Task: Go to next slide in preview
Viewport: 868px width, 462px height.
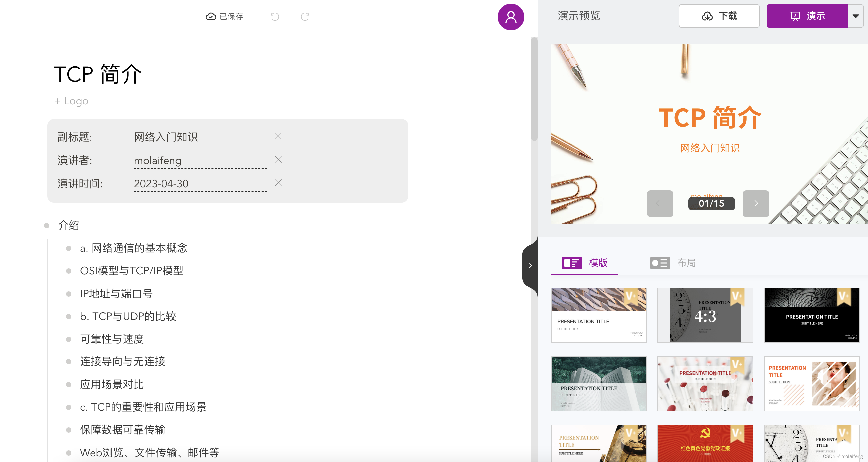Action: pyautogui.click(x=755, y=203)
